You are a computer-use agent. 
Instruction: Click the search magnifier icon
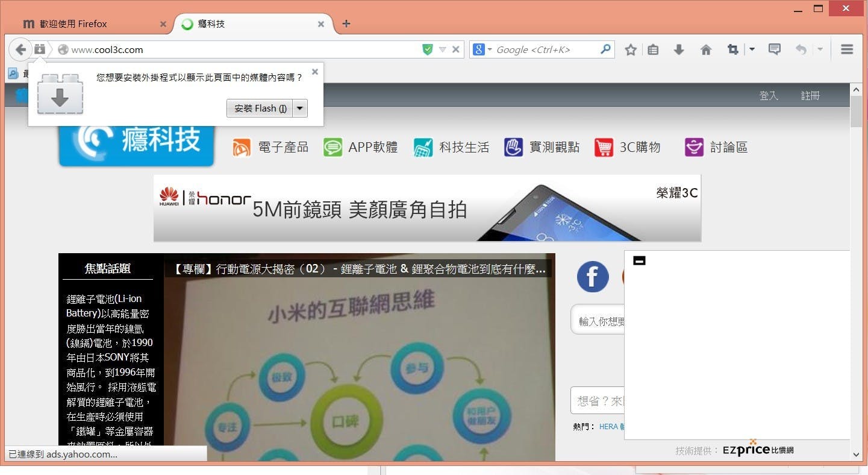click(x=606, y=49)
